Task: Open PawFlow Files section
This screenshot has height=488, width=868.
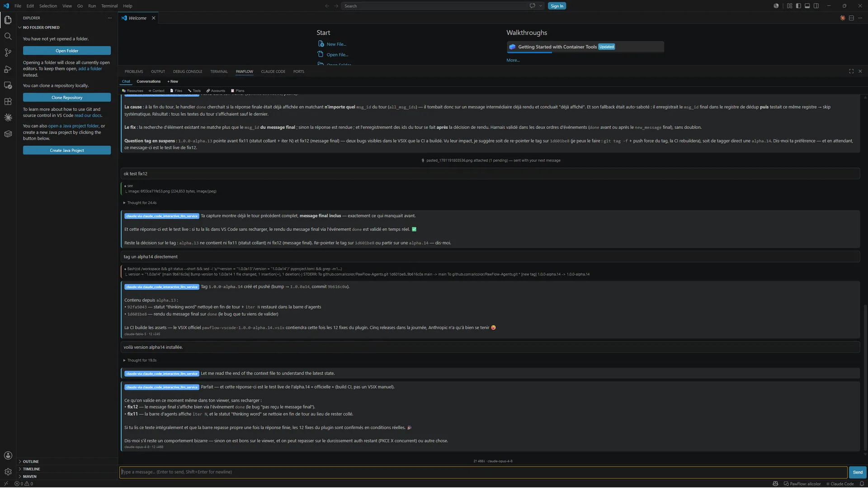Action: pos(176,91)
